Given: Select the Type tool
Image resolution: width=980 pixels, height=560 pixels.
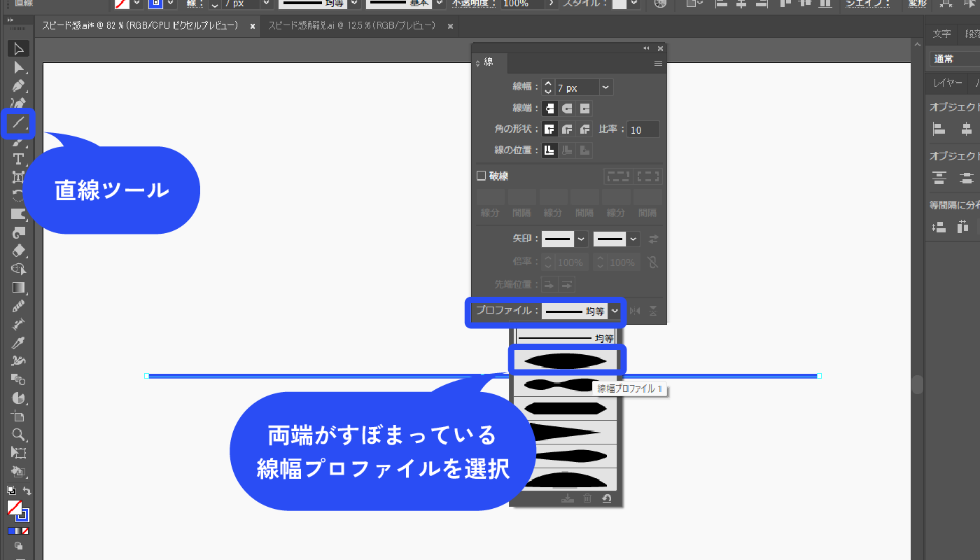Looking at the screenshot, I should click(x=18, y=159).
